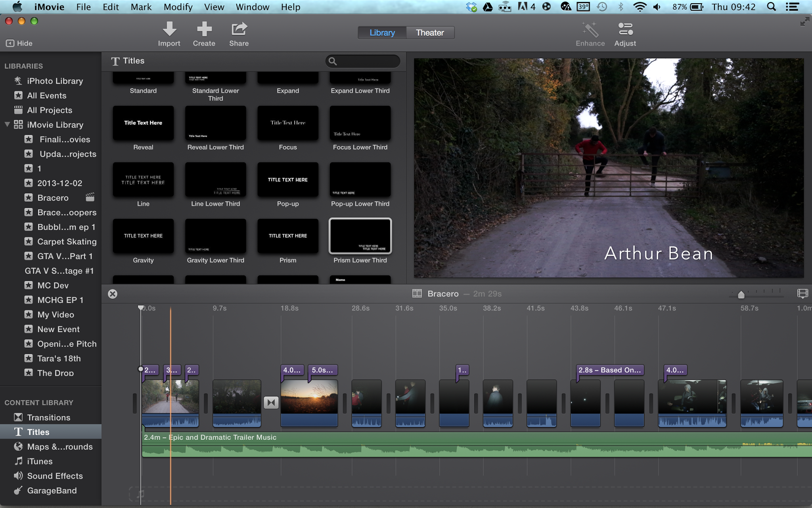Screen dimensions: 812x508
Task: Open the Mark menu
Action: (x=141, y=7)
